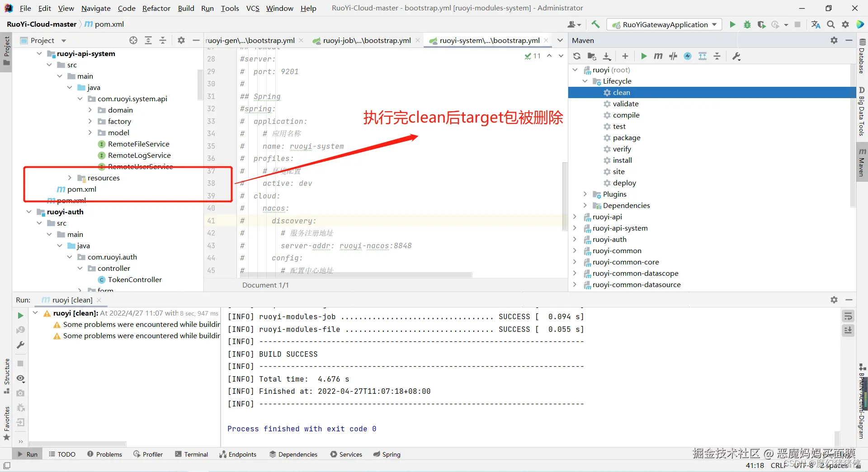Viewport: 868px width, 472px height.
Task: Switch to ruoyi-job bootstrap.yml tab
Action: [x=367, y=40]
